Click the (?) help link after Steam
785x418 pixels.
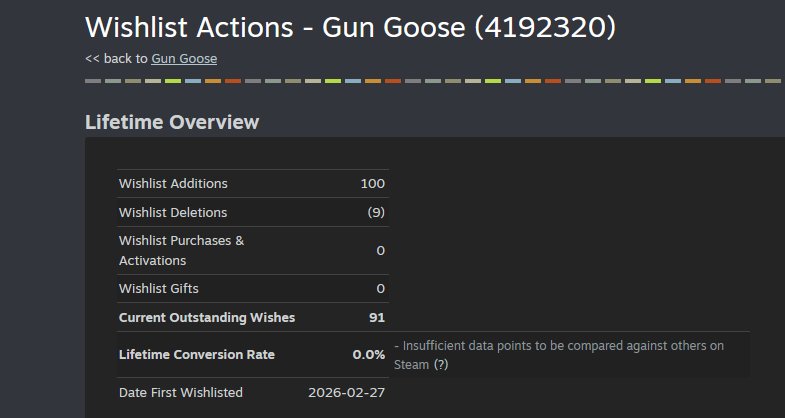pos(441,364)
